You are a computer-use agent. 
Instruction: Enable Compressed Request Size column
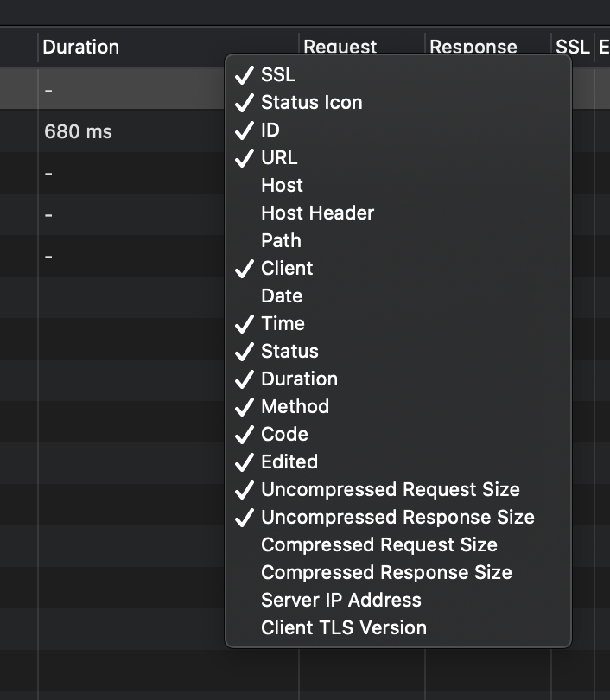tap(398, 545)
